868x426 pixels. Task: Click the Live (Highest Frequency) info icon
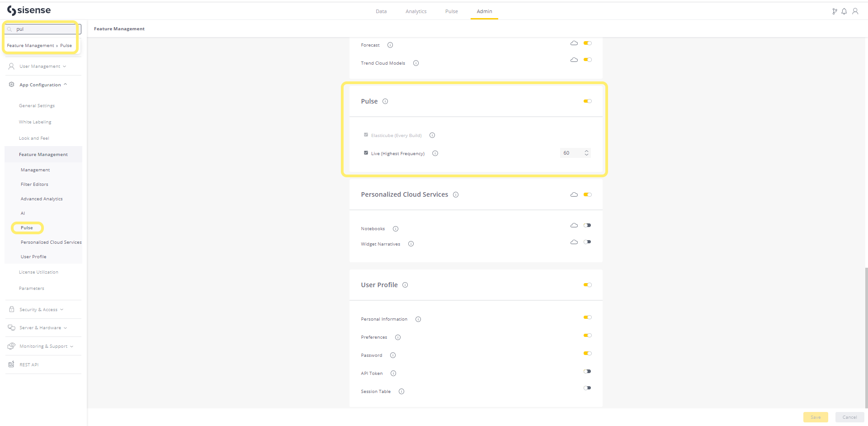point(435,153)
